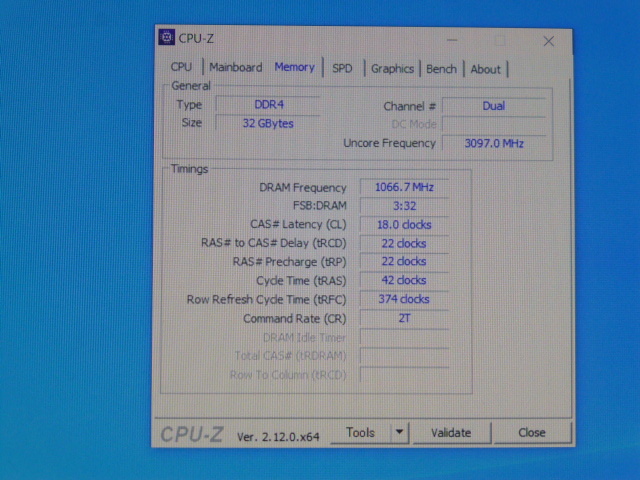Click the Channel # label
This screenshot has width=640, height=480.
[x=409, y=107]
